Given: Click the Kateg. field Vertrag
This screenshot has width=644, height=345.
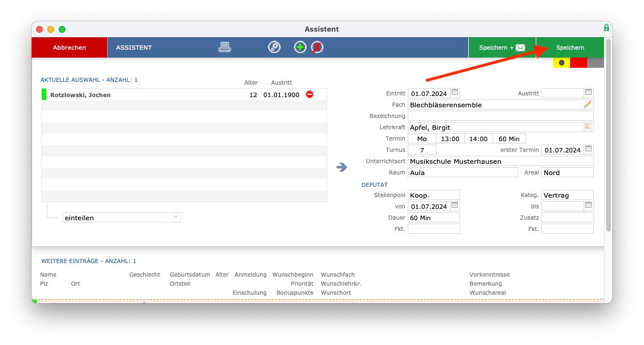Looking at the screenshot, I should [x=568, y=195].
